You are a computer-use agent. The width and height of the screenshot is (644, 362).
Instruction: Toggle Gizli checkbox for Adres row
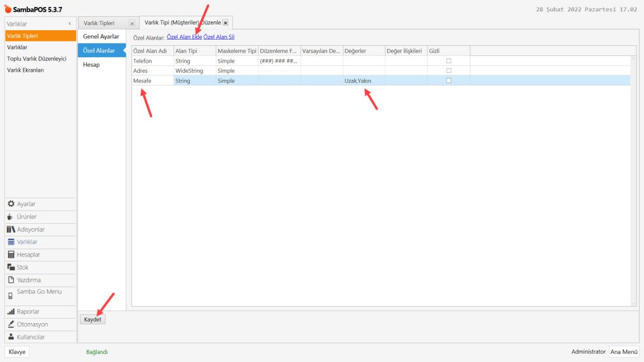(x=448, y=71)
